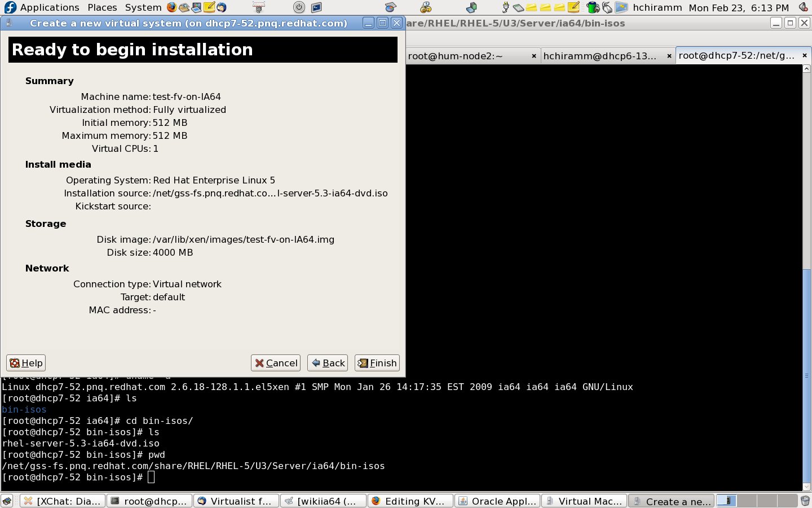Click 'Fully virtualized' value text
812x508 pixels.
(x=189, y=110)
